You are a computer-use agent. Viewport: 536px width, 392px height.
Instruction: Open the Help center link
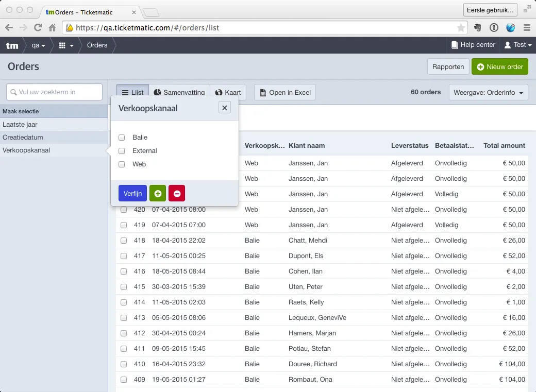474,45
